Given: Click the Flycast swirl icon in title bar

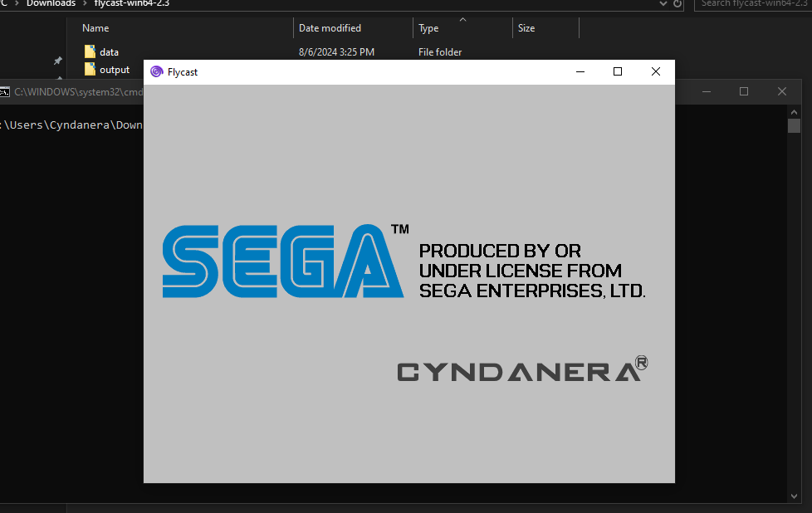Looking at the screenshot, I should coord(156,71).
